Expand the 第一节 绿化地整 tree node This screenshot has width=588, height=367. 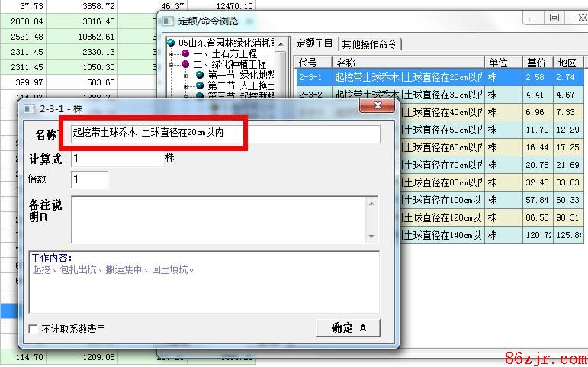pos(187,76)
